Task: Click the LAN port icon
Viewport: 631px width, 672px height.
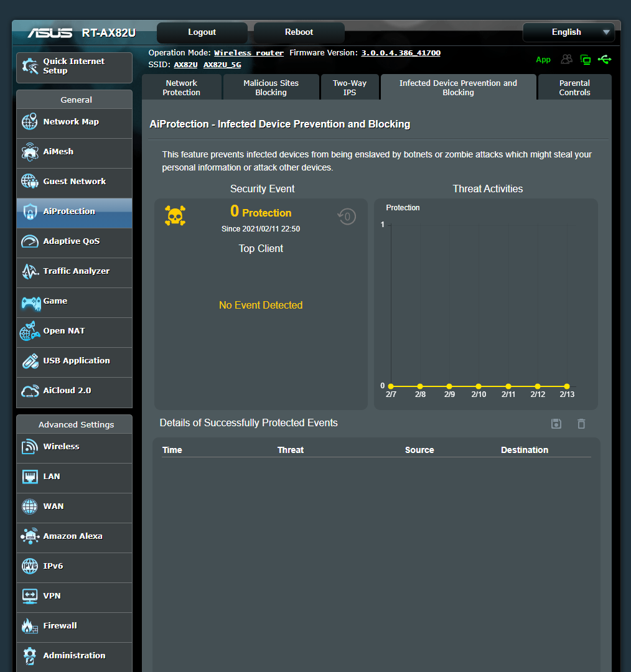Action: [x=30, y=477]
